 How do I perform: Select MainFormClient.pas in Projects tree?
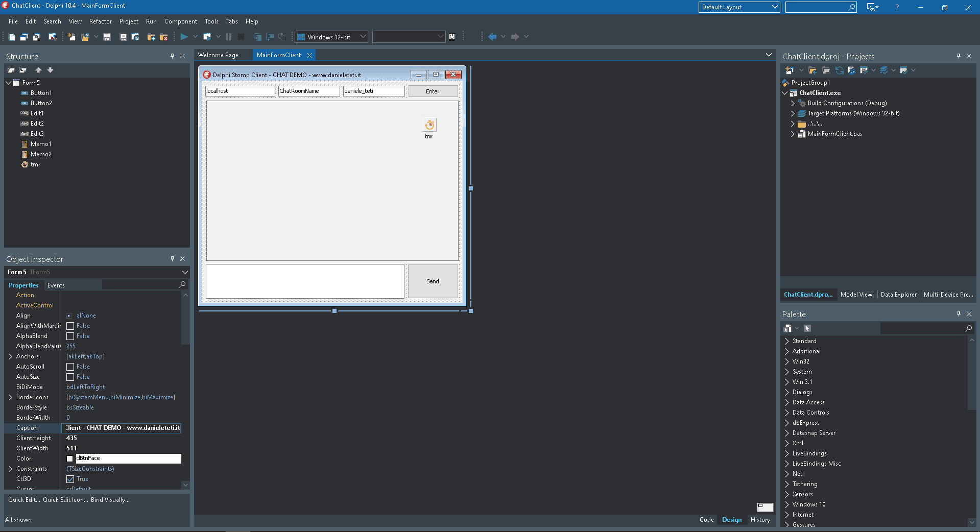(x=835, y=134)
